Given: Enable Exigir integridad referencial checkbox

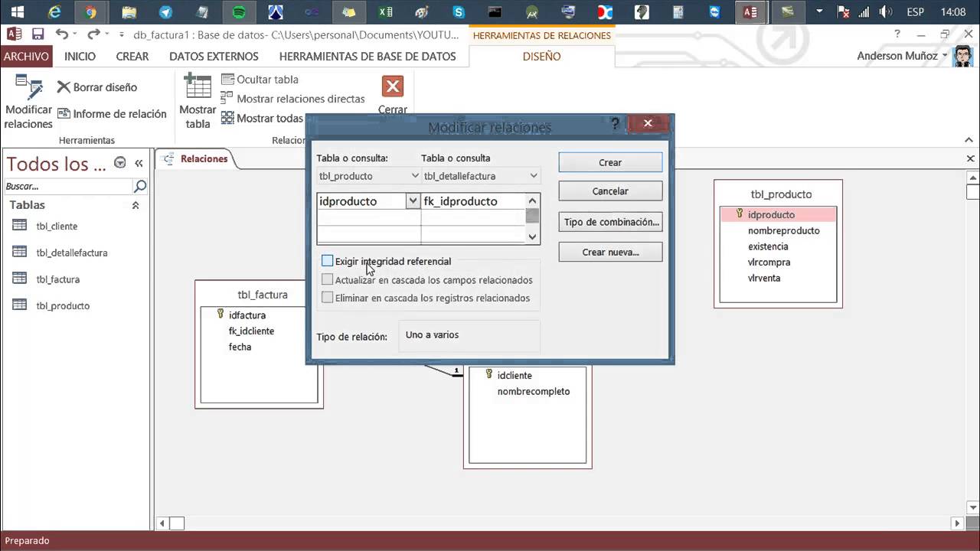Looking at the screenshot, I should [x=328, y=261].
